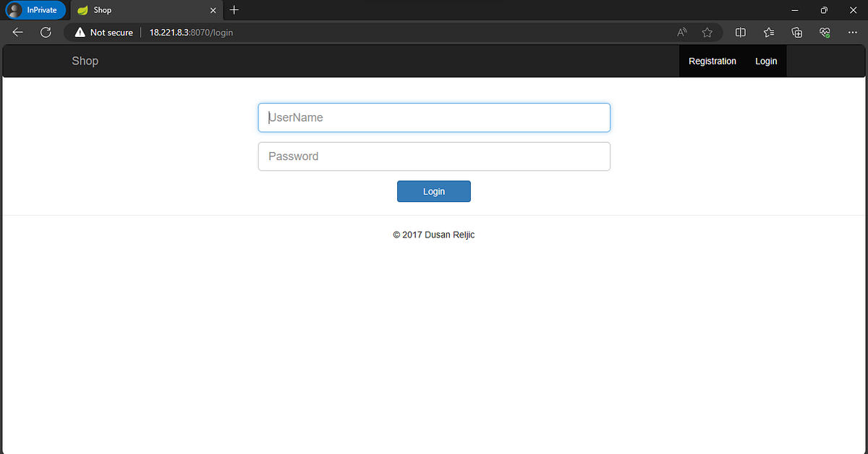Image resolution: width=868 pixels, height=454 pixels.
Task: Focus the Password input field
Action: (434, 156)
